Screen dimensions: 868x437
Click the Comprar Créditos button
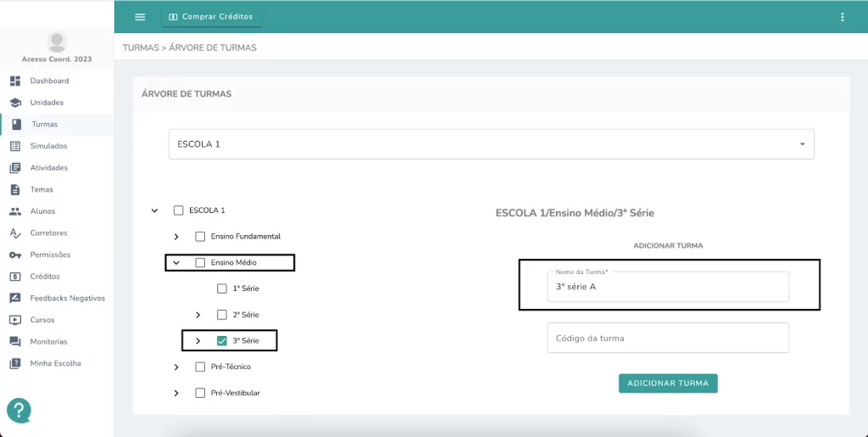211,17
